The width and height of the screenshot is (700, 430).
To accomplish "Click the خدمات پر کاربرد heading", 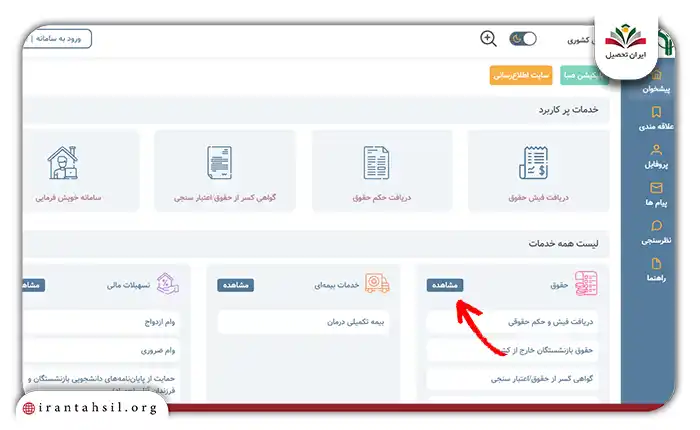I will tap(568, 109).
